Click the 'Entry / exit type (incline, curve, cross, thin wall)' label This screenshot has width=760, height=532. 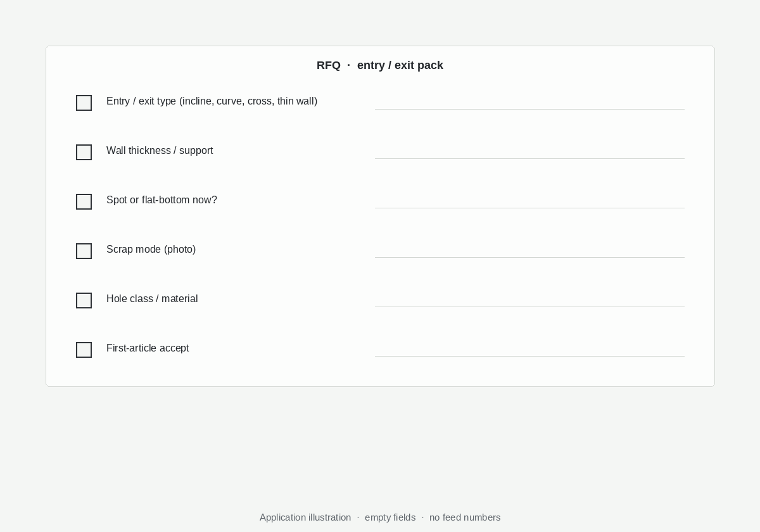pyautogui.click(x=212, y=101)
